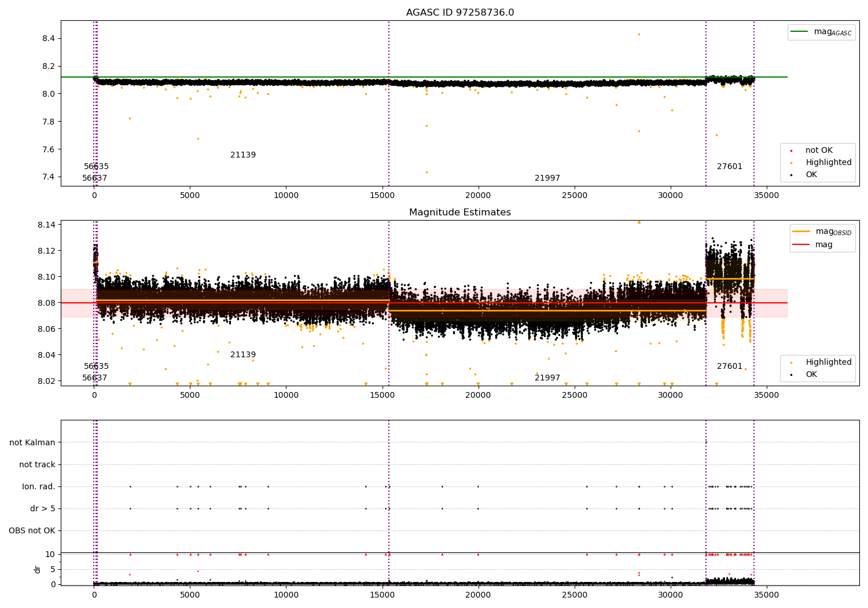
Task: Click obsid label 21997 in AGASC ID plot
Action: [x=547, y=178]
